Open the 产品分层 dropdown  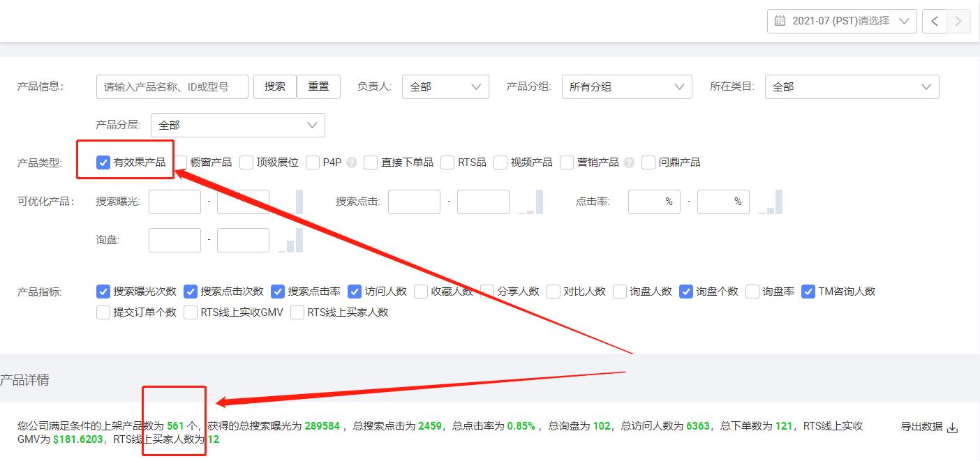click(238, 125)
